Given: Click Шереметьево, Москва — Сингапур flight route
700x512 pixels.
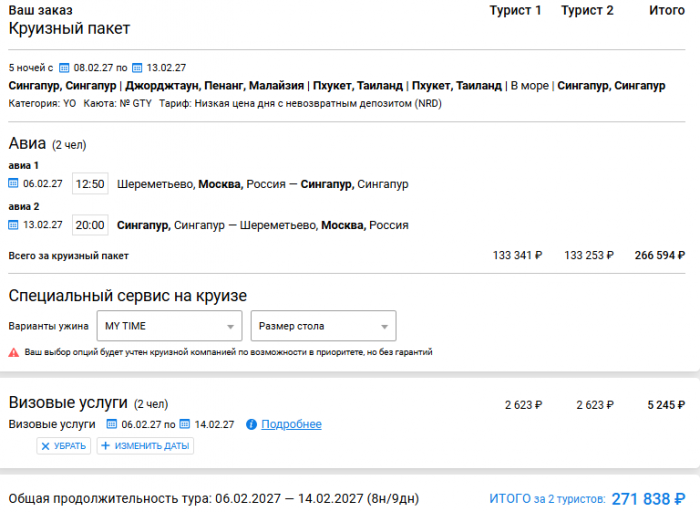Looking at the screenshot, I should (262, 184).
